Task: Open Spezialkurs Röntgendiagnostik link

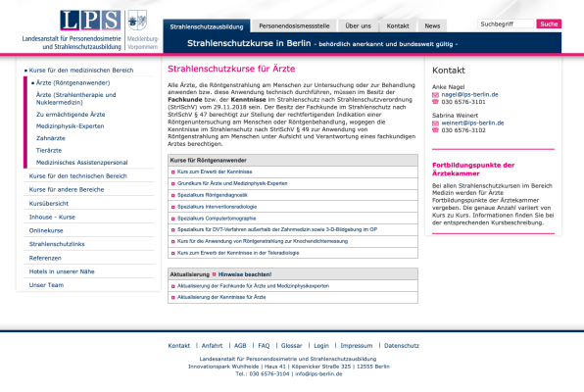Action: pos(213,195)
